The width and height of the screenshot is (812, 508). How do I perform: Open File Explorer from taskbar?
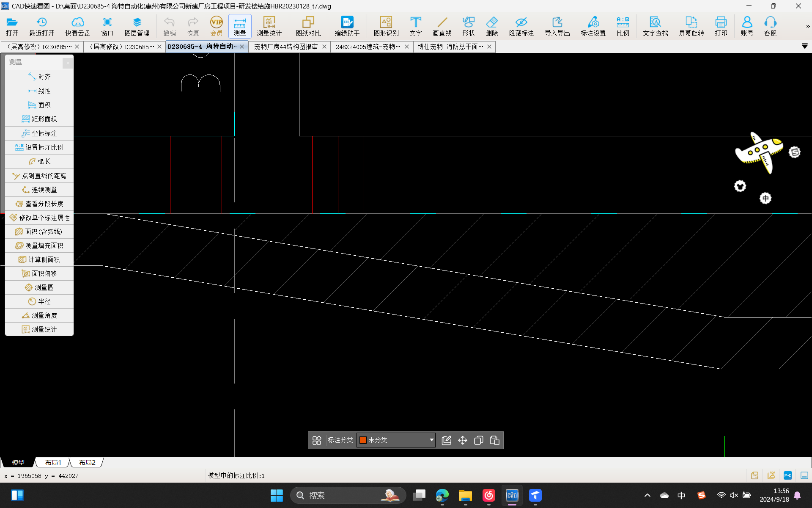(465, 495)
